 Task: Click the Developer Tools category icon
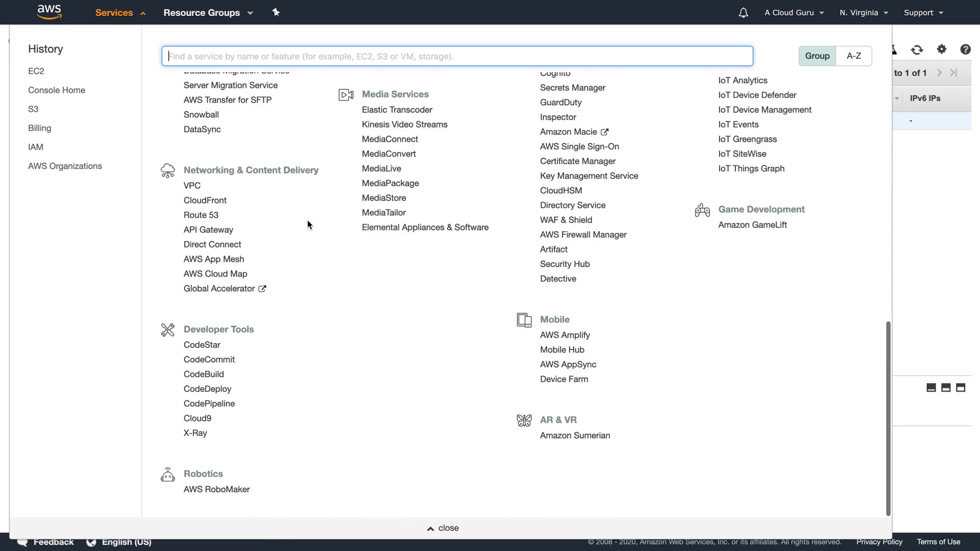coord(168,330)
